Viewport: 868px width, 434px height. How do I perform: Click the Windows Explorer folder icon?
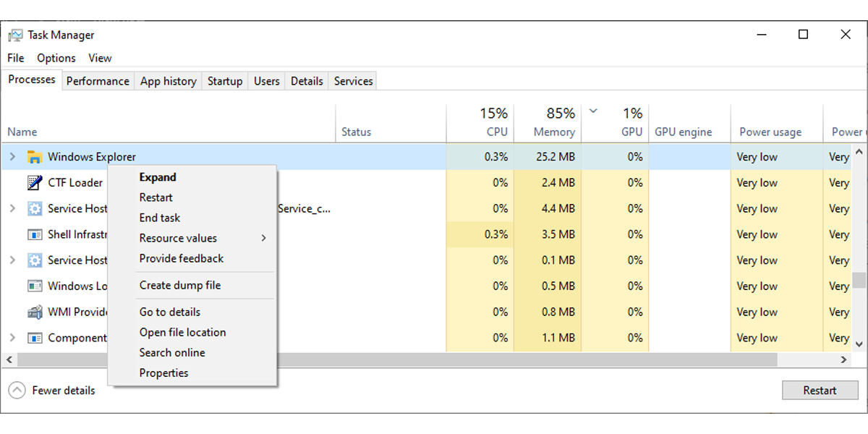click(34, 157)
